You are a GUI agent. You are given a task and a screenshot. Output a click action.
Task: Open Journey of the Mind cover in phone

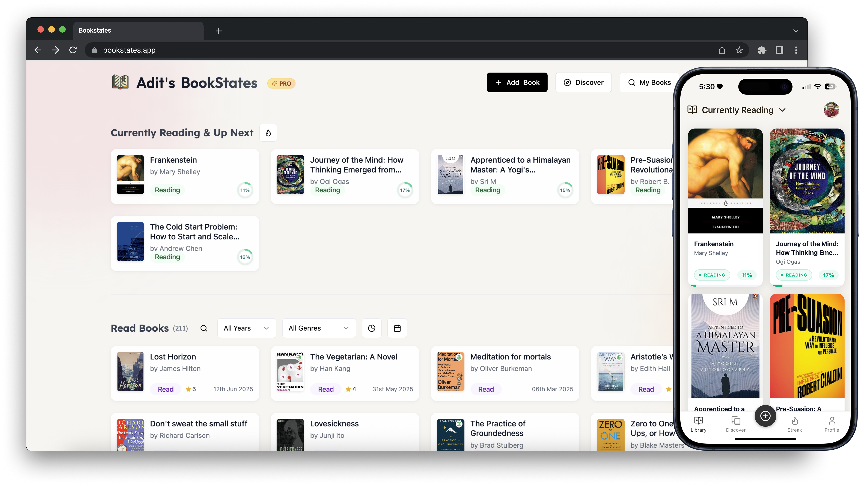pos(807,181)
